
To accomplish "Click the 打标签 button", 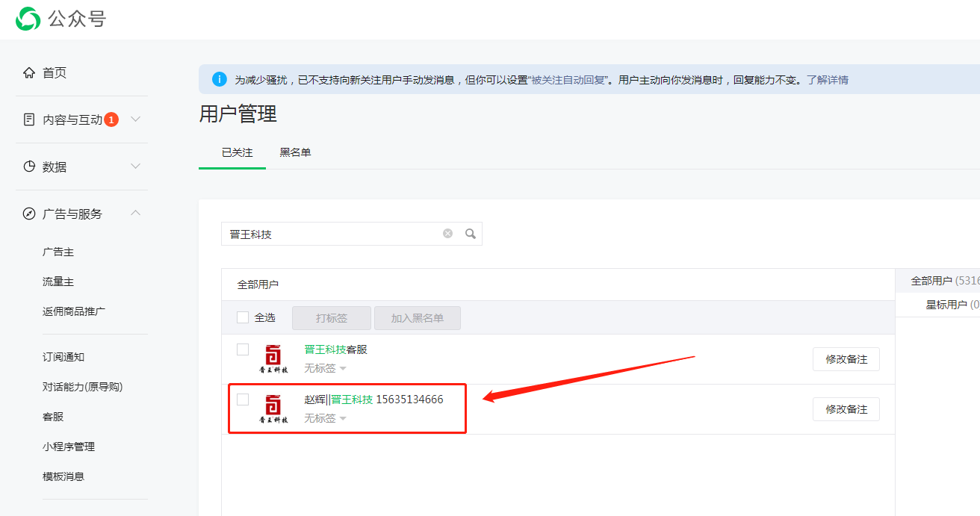I will [x=332, y=318].
